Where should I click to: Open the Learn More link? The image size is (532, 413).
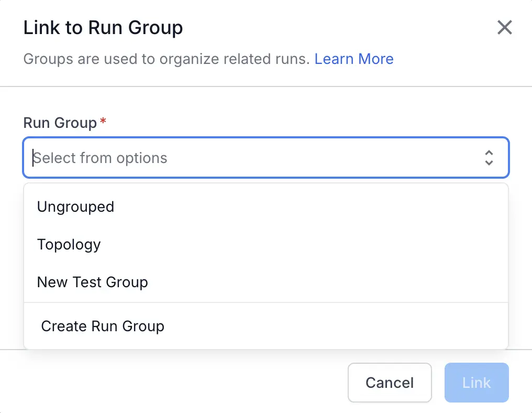tap(354, 59)
